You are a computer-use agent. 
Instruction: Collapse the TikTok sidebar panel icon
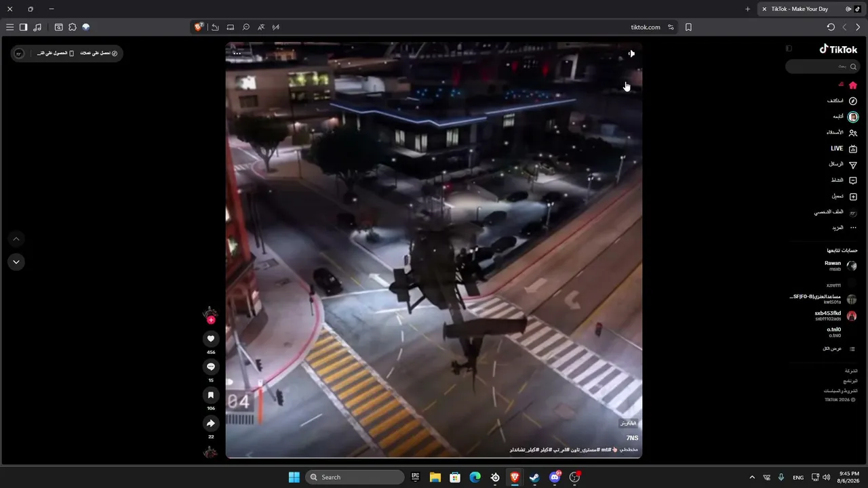click(x=789, y=49)
